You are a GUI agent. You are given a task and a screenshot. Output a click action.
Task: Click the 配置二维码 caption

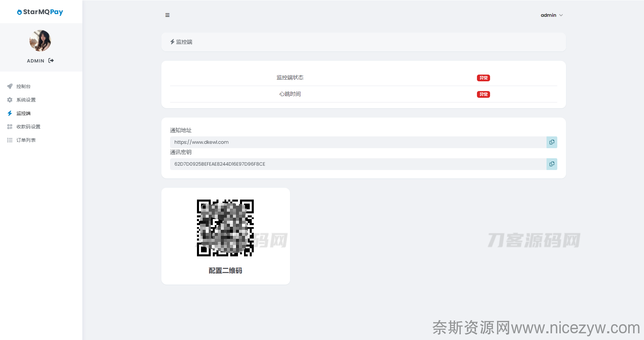coord(226,270)
